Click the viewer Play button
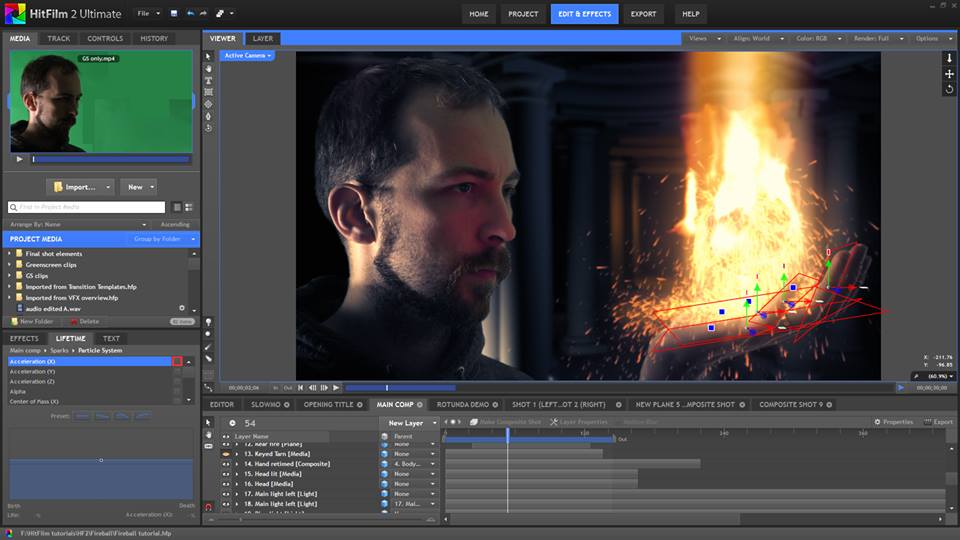The width and height of the screenshot is (960, 540). pyautogui.click(x=336, y=388)
